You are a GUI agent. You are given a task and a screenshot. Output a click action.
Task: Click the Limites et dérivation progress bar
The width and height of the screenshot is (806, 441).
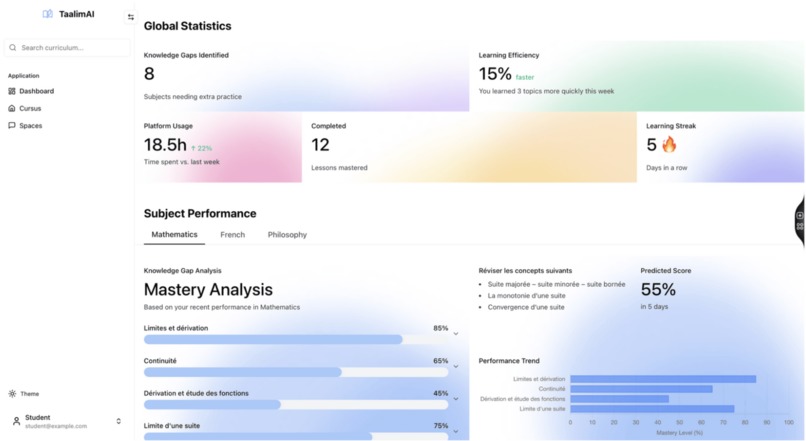point(296,339)
